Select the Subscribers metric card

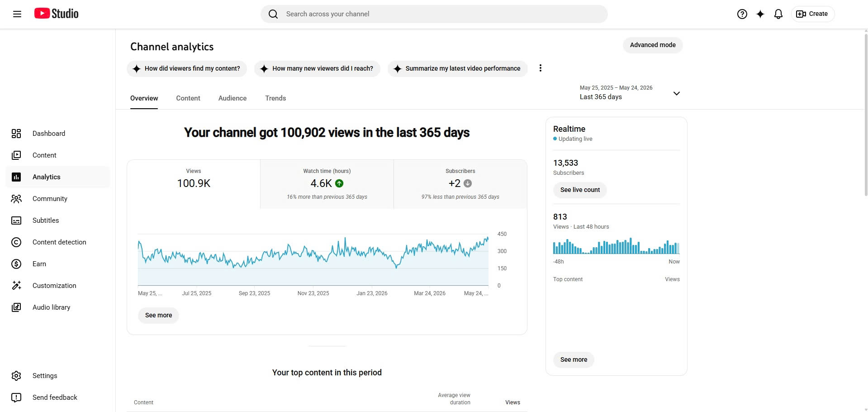(x=460, y=184)
